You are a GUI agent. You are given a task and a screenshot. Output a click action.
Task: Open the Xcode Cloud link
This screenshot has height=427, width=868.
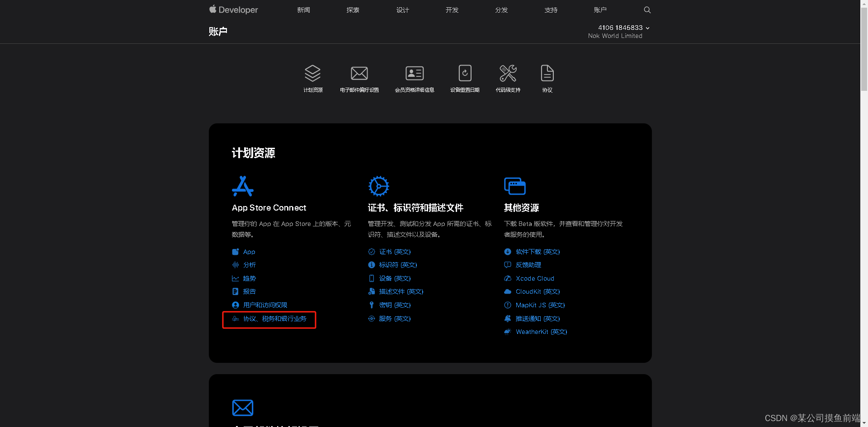pos(535,278)
